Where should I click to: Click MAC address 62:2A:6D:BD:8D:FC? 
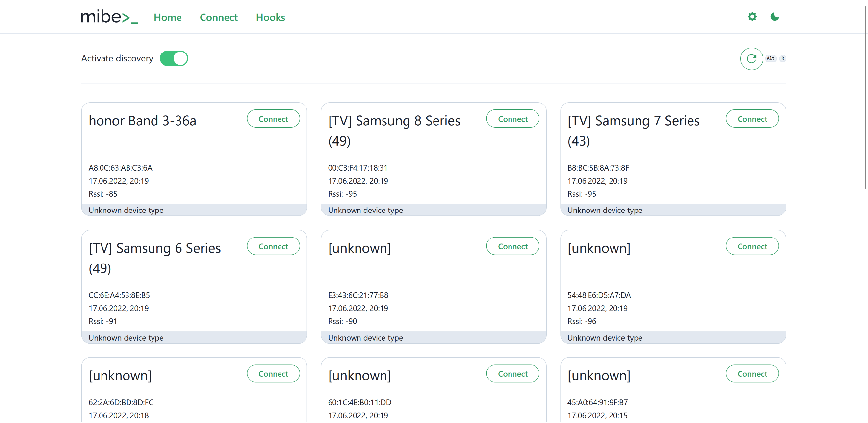pos(121,402)
